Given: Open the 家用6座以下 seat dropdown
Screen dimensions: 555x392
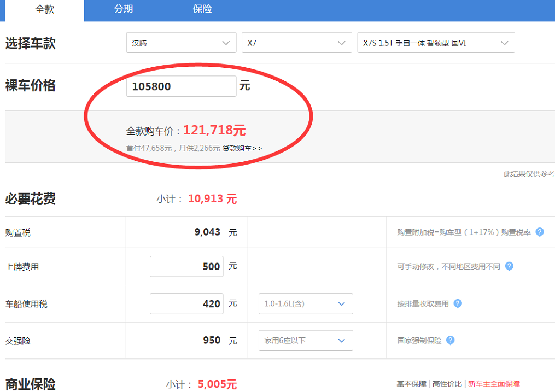Looking at the screenshot, I should [x=306, y=341].
